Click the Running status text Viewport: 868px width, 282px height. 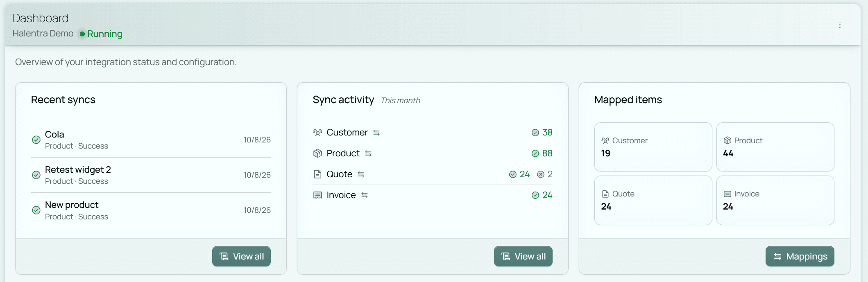(x=105, y=34)
